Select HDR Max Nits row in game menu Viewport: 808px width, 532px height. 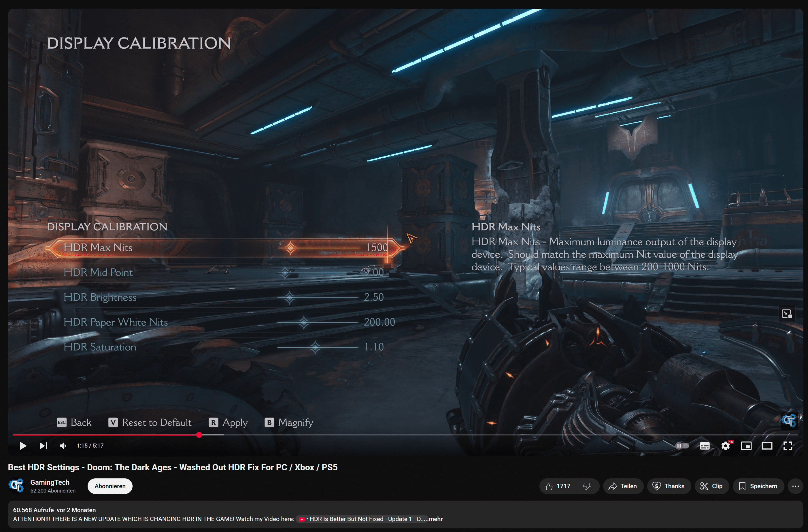pyautogui.click(x=225, y=248)
